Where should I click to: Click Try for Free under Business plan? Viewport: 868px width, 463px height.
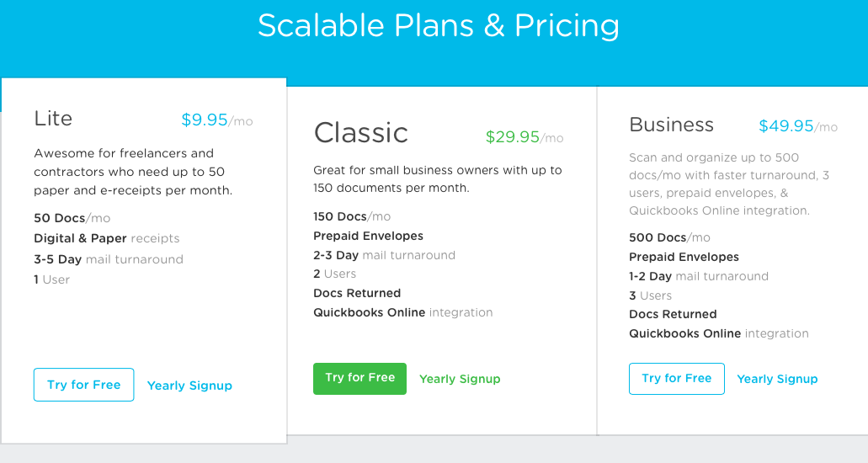point(676,378)
